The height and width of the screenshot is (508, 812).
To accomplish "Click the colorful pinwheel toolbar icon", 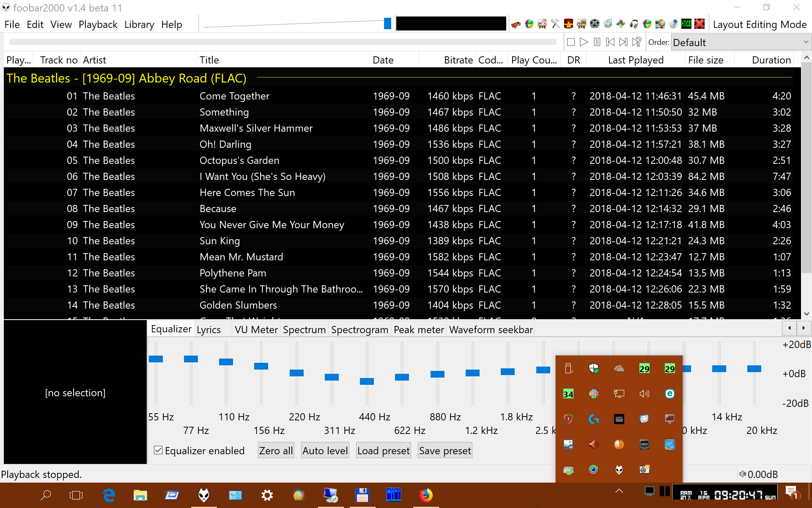I will (x=621, y=24).
